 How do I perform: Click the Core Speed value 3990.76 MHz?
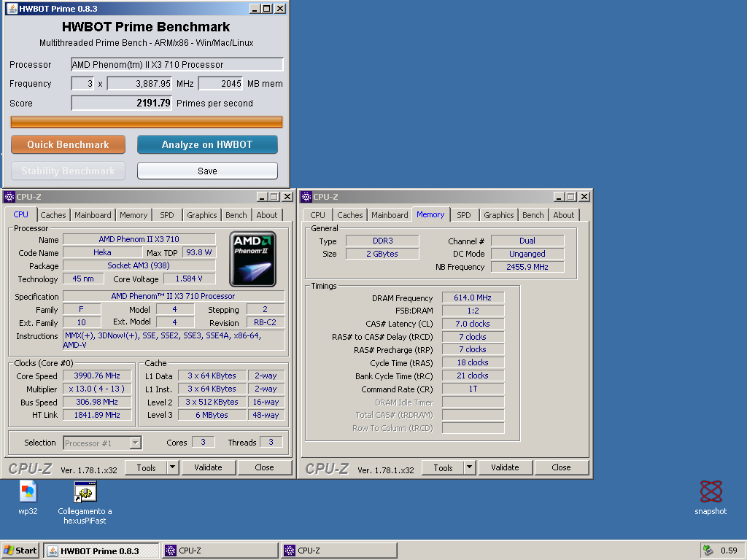coord(97,376)
